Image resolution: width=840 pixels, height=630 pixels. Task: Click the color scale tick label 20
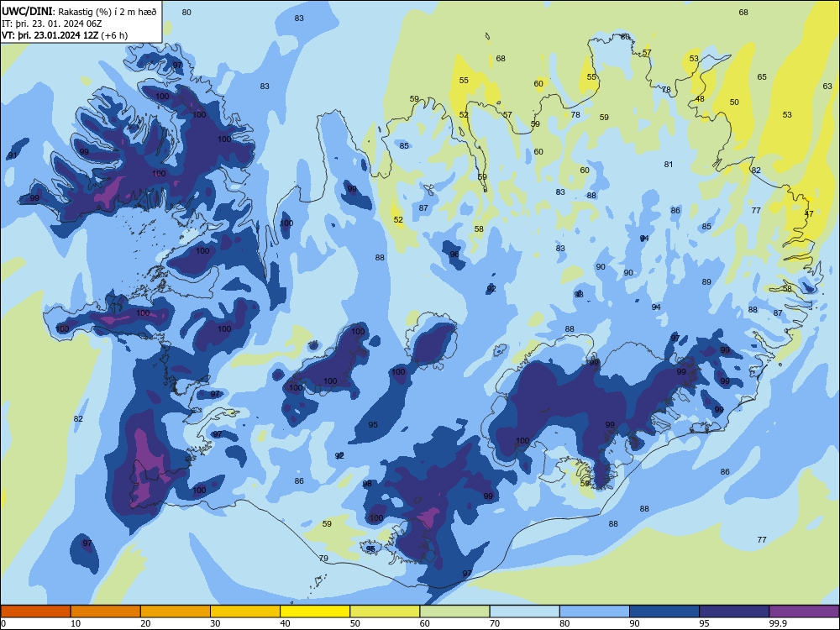(145, 623)
